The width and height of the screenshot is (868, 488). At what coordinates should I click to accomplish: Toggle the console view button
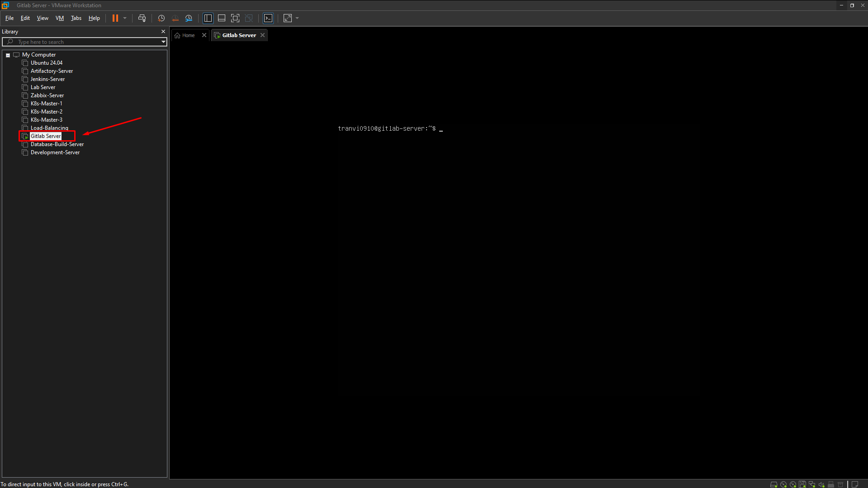click(x=268, y=18)
